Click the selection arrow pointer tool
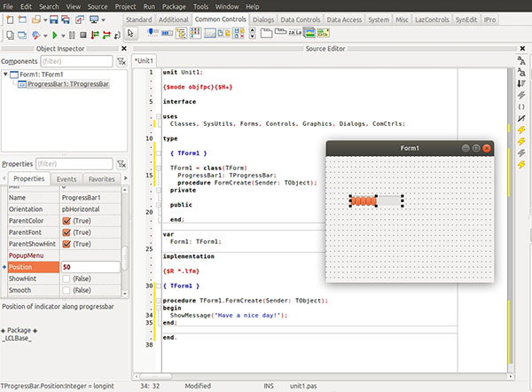 tap(130, 34)
